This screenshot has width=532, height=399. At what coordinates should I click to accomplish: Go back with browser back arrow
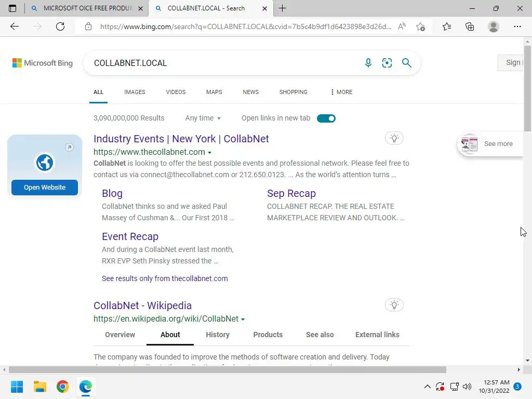click(14, 26)
